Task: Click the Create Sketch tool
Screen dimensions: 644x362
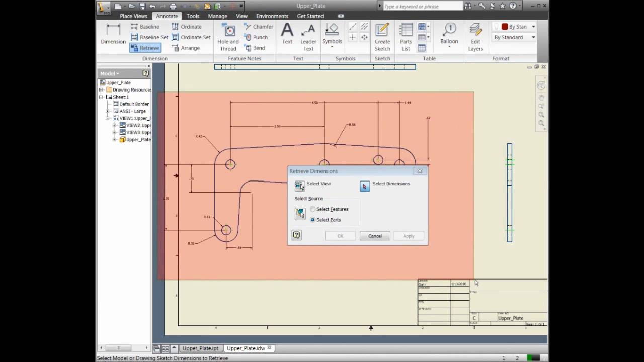Action: 382,37
